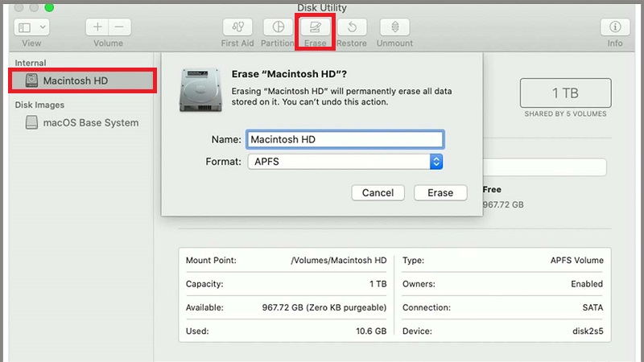Click the add volume plus button
The width and height of the screenshot is (644, 362).
pos(97,27)
